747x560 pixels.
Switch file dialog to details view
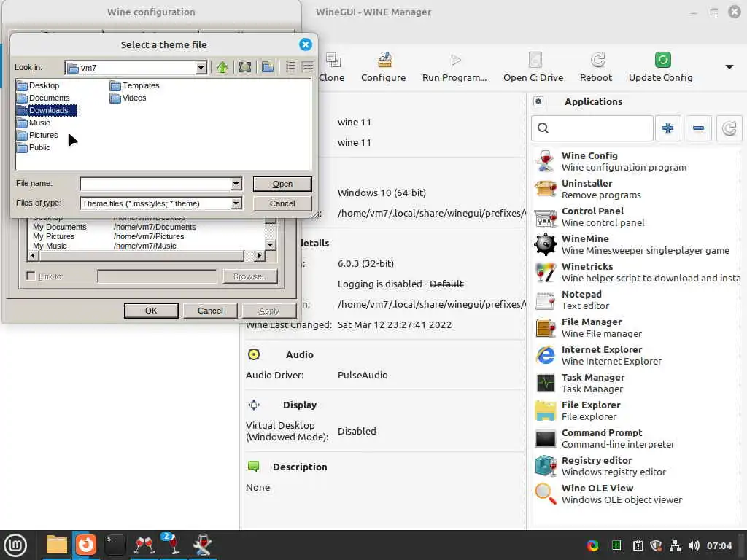pyautogui.click(x=308, y=67)
